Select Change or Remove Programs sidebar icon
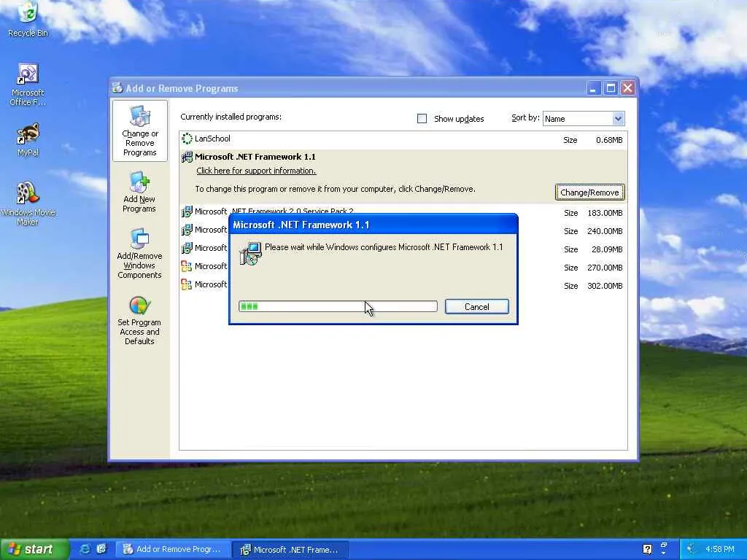The image size is (747, 560). (139, 131)
